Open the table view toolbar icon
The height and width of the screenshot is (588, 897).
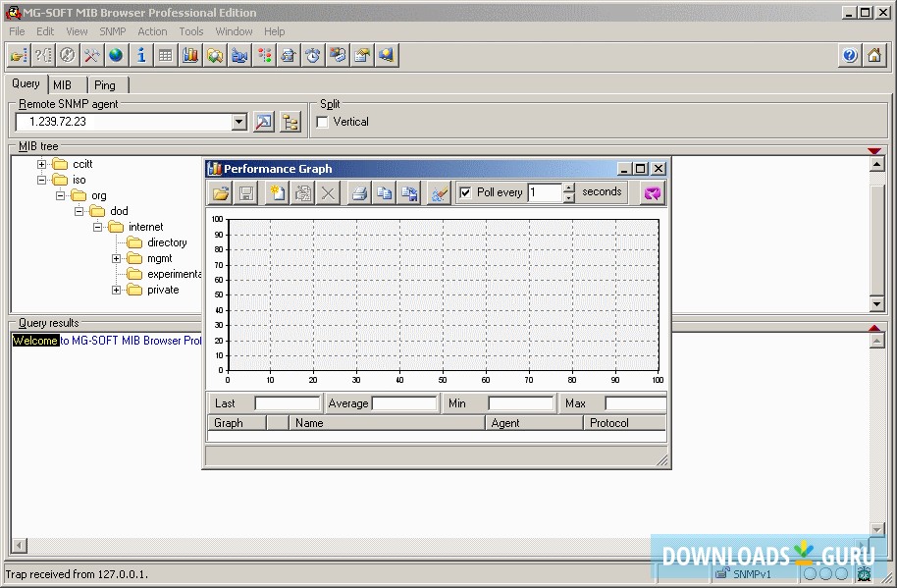(x=165, y=56)
